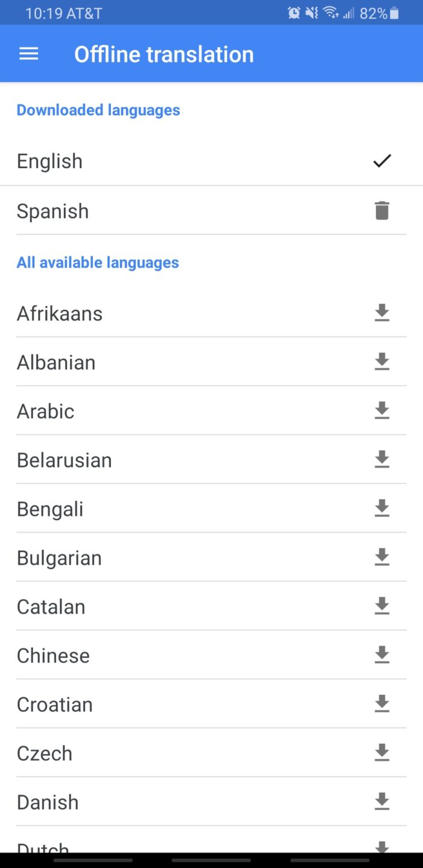The height and width of the screenshot is (868, 423).
Task: Download the Danish language pack
Action: point(382,802)
